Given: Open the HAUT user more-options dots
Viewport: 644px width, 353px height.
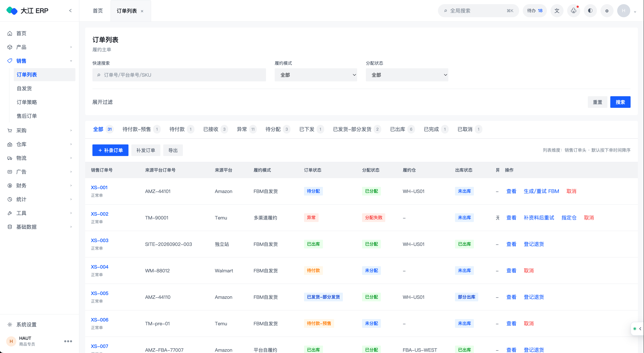Looking at the screenshot, I should (x=68, y=341).
